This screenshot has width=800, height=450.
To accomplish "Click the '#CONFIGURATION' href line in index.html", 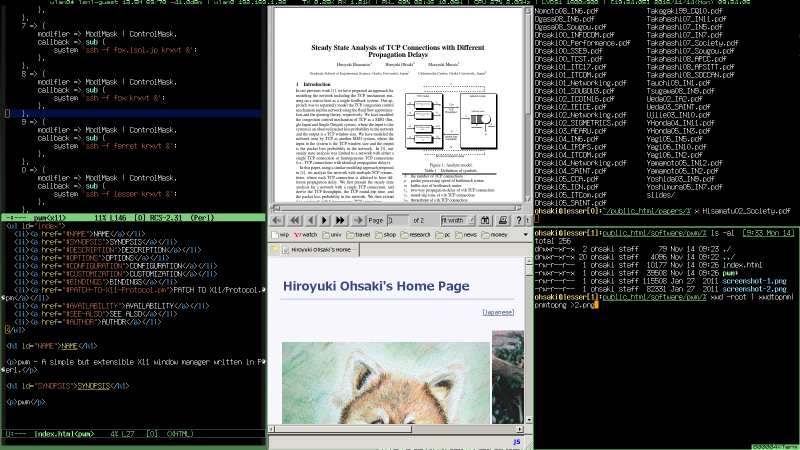I will click(115, 266).
